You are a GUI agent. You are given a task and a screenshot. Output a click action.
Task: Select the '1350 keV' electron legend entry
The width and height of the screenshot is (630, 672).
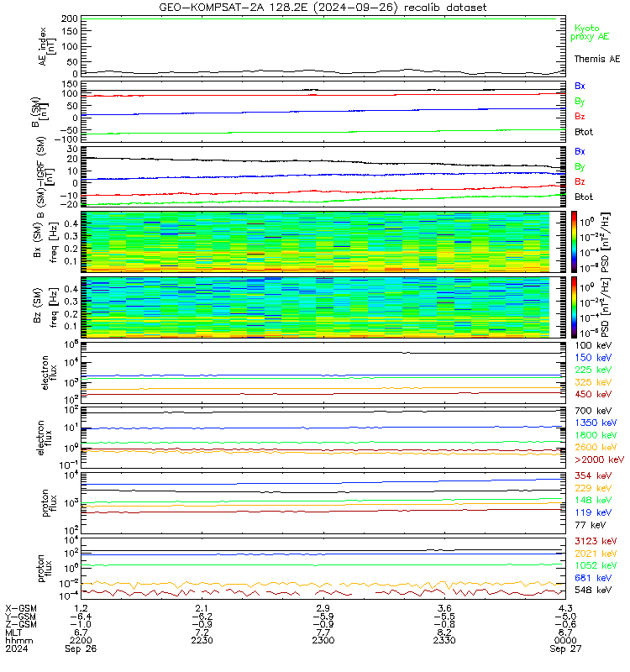click(596, 423)
